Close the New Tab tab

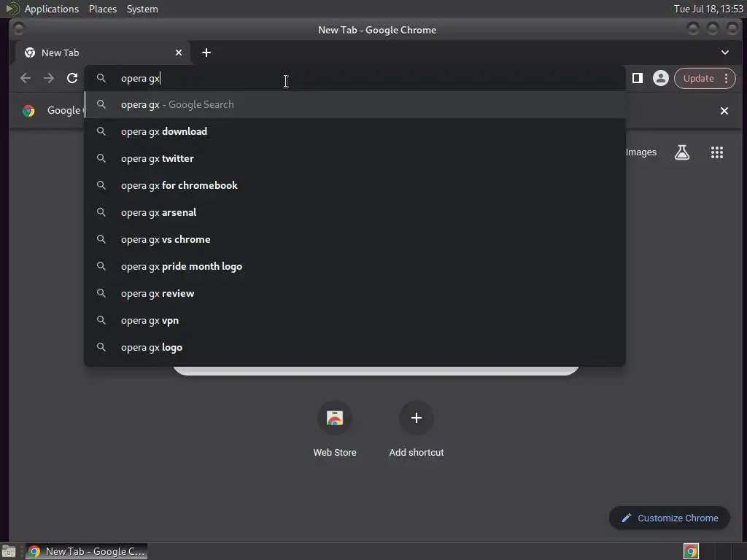[179, 52]
